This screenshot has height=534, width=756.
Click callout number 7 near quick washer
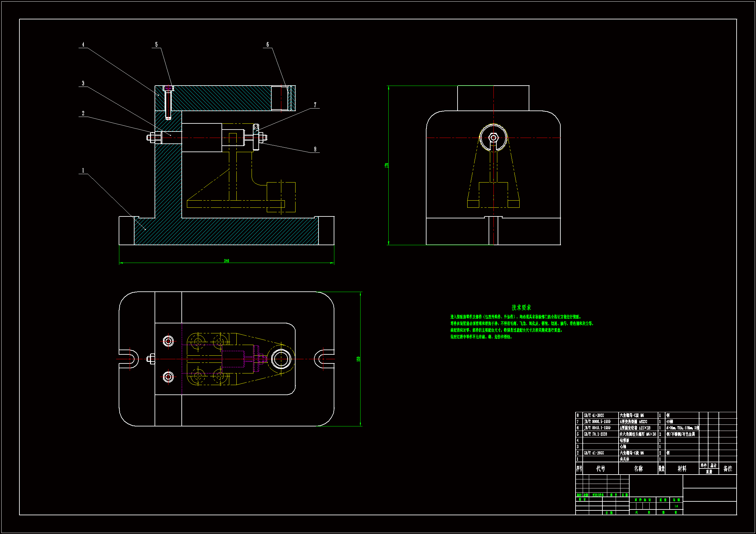(x=315, y=105)
